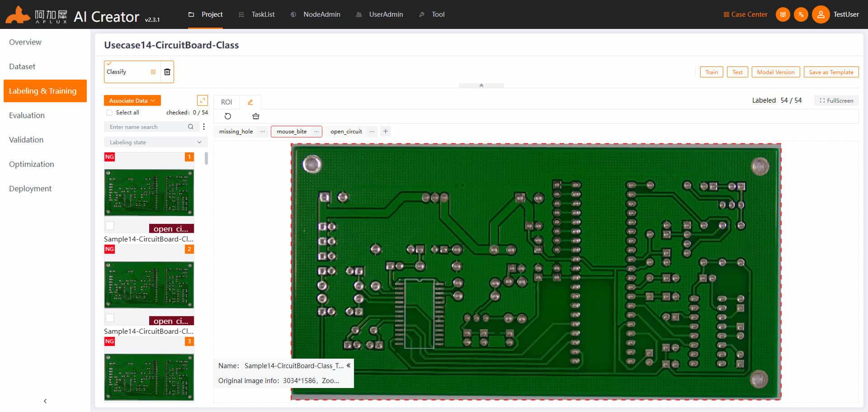Open the Labeling state dropdown
Image resolution: width=868 pixels, height=412 pixels.
coord(156,142)
